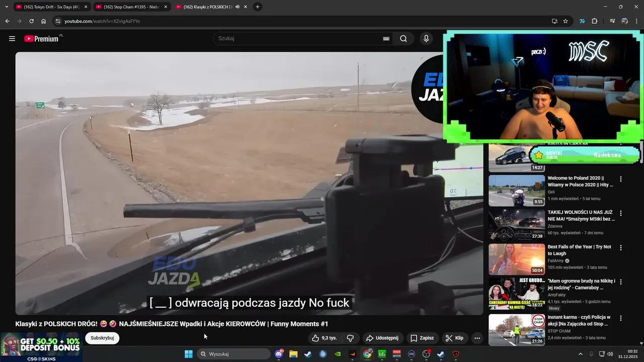
Task: Open the Nvidia app in the taskbar
Action: [x=338, y=354]
